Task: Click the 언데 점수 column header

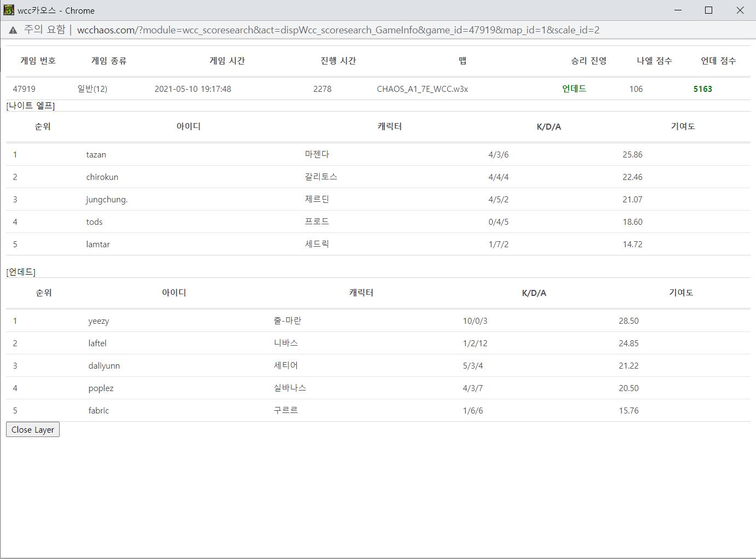Action: (718, 61)
